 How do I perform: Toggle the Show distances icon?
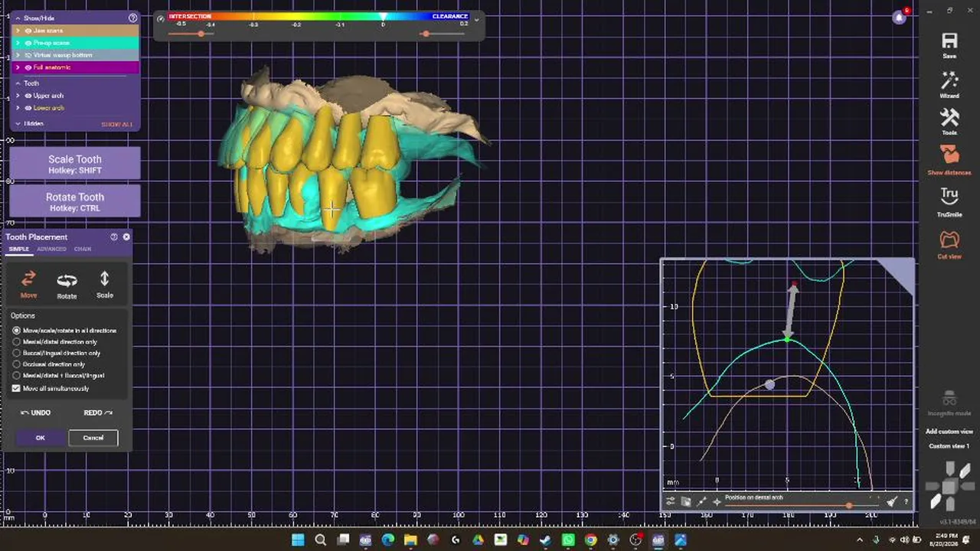point(949,155)
